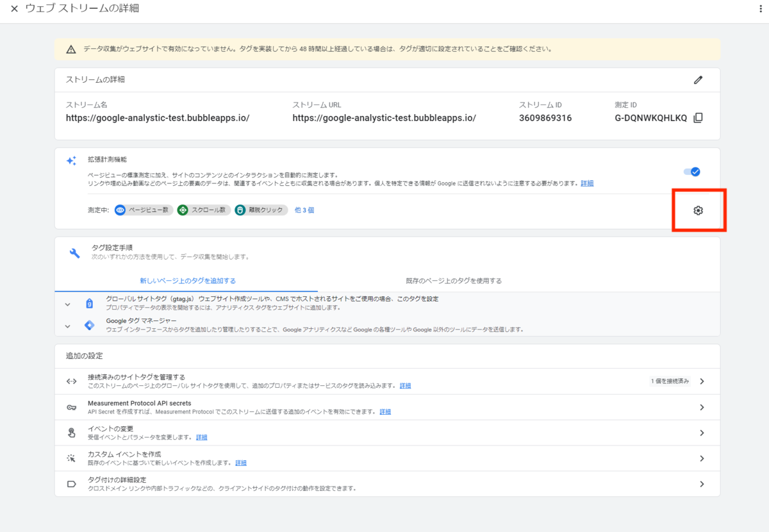Click the 接続済みのサイトタグを管理する title

[136, 377]
